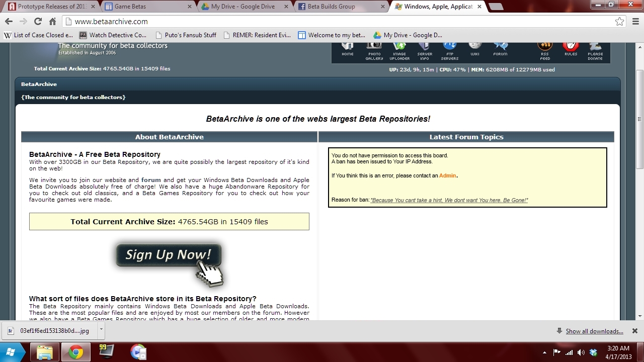The width and height of the screenshot is (644, 362).
Task: Select the Chrome taskbar icon
Action: pos(76,352)
